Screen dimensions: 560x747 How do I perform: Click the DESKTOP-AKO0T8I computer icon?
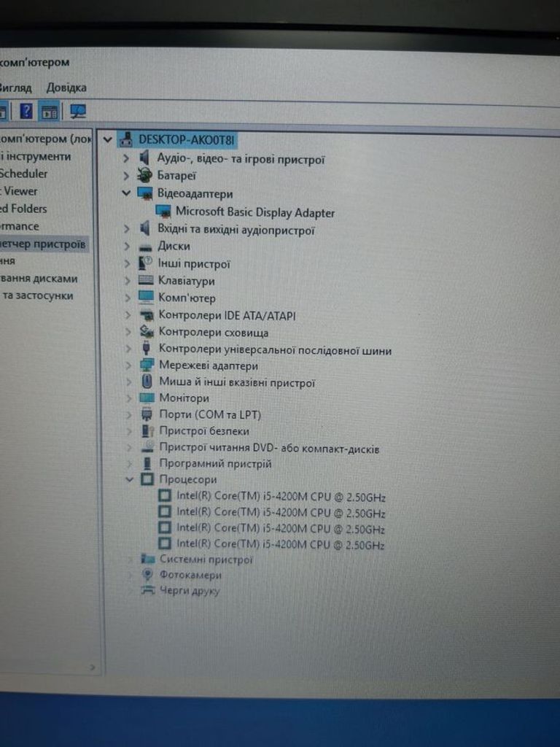(x=126, y=139)
